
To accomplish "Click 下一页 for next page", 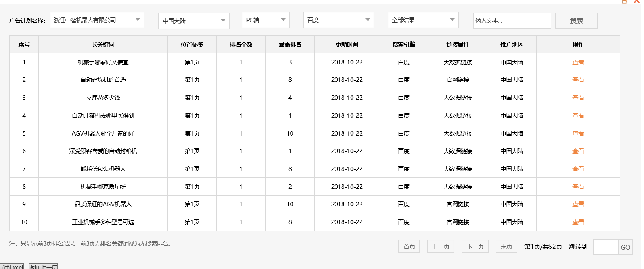I will coord(475,247).
